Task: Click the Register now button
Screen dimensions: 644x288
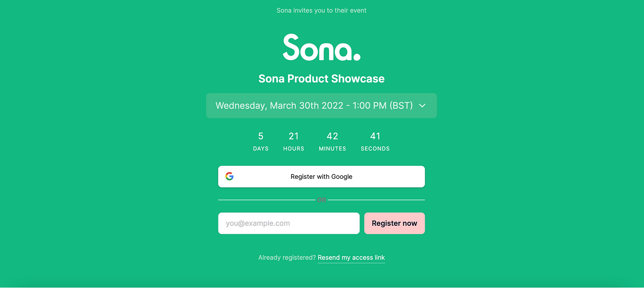Action: pyautogui.click(x=394, y=223)
